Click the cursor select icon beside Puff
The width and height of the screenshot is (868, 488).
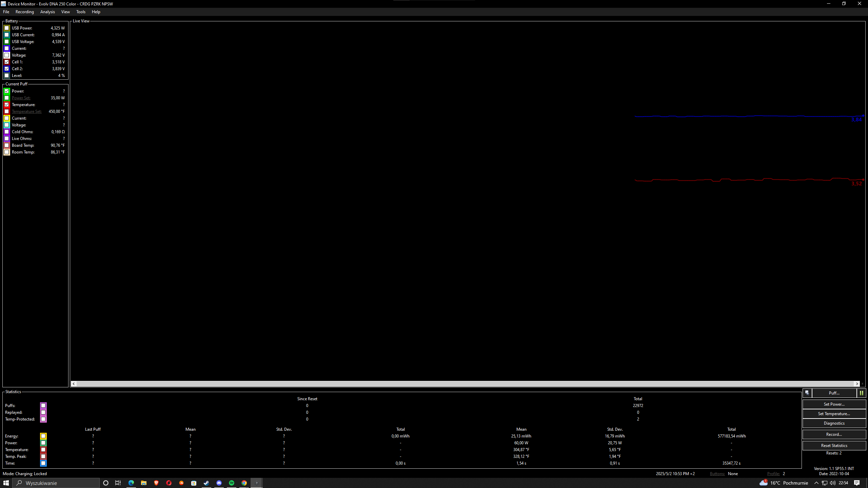coord(807,393)
